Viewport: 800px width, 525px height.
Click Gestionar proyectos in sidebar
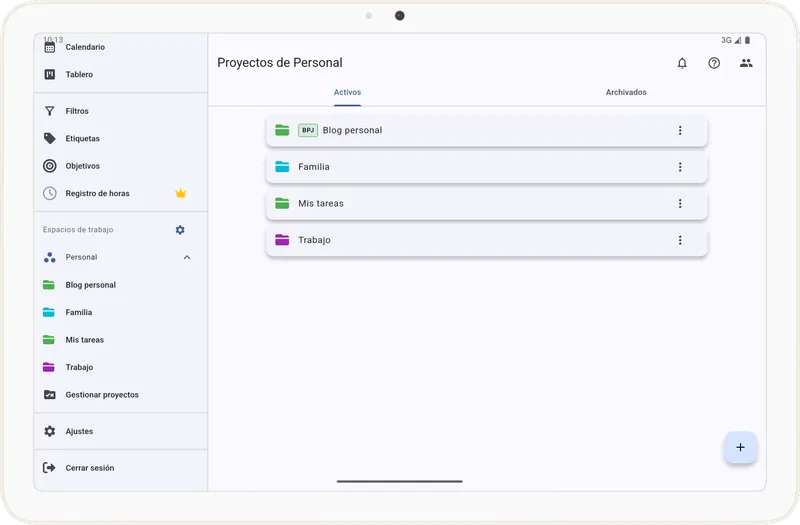[102, 395]
